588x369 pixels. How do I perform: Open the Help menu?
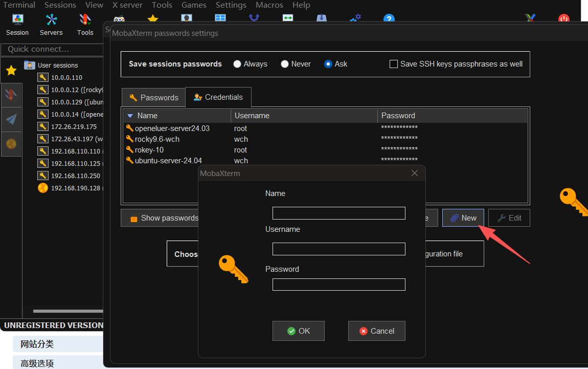tap(301, 5)
